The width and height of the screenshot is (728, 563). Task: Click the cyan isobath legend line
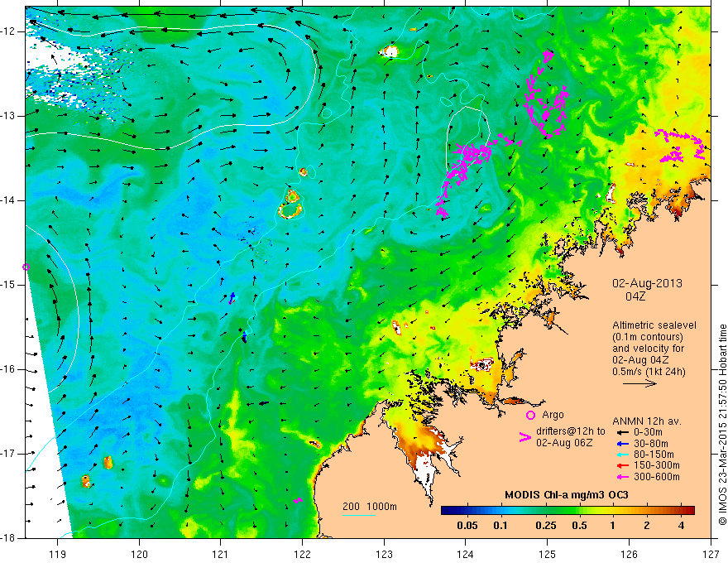pyautogui.click(x=359, y=515)
